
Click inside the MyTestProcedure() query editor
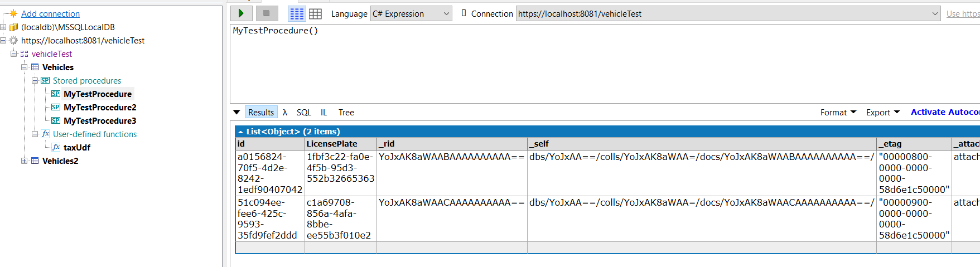click(605, 64)
